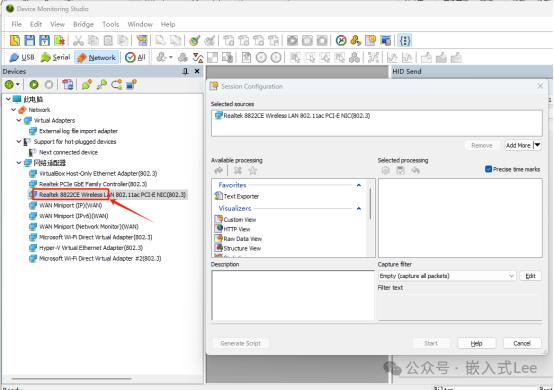The width and height of the screenshot is (554, 390).
Task: Open the View menu
Action: [x=57, y=24]
